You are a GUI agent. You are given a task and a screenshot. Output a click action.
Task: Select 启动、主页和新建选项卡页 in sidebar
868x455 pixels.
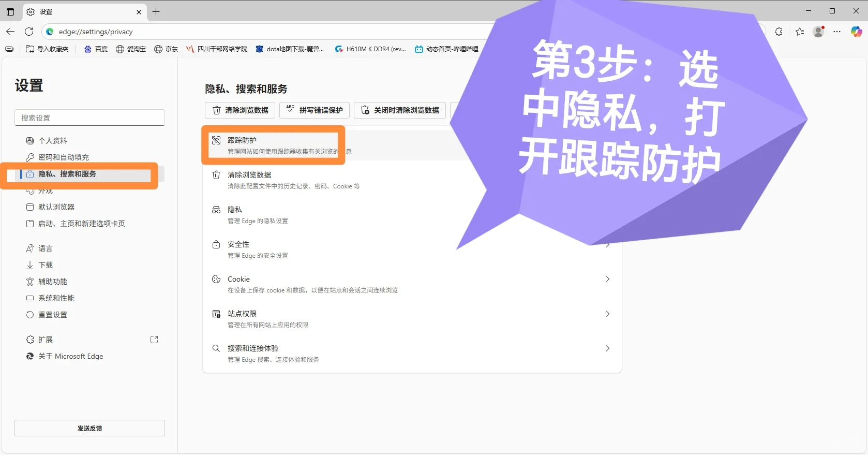click(89, 224)
